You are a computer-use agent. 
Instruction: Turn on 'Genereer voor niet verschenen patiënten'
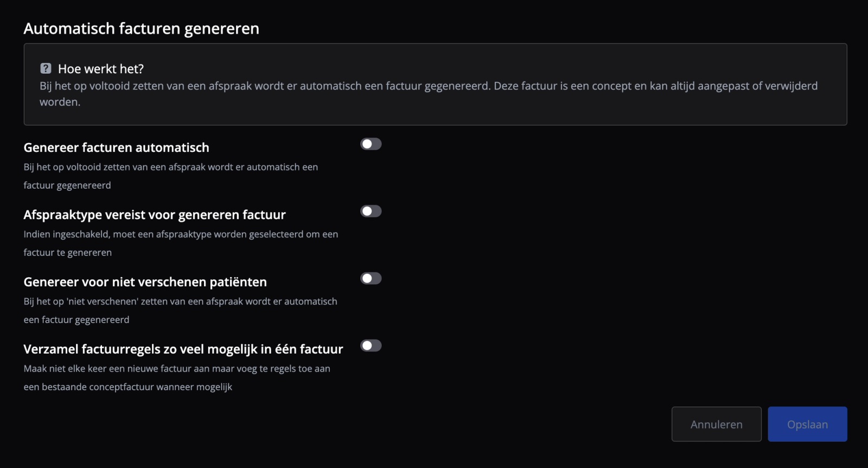coord(371,278)
